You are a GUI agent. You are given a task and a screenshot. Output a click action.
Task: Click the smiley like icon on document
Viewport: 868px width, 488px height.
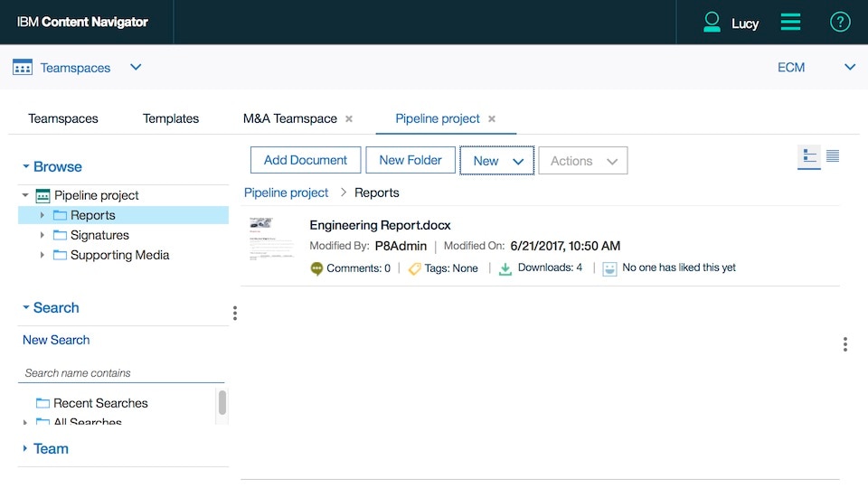[x=610, y=268]
